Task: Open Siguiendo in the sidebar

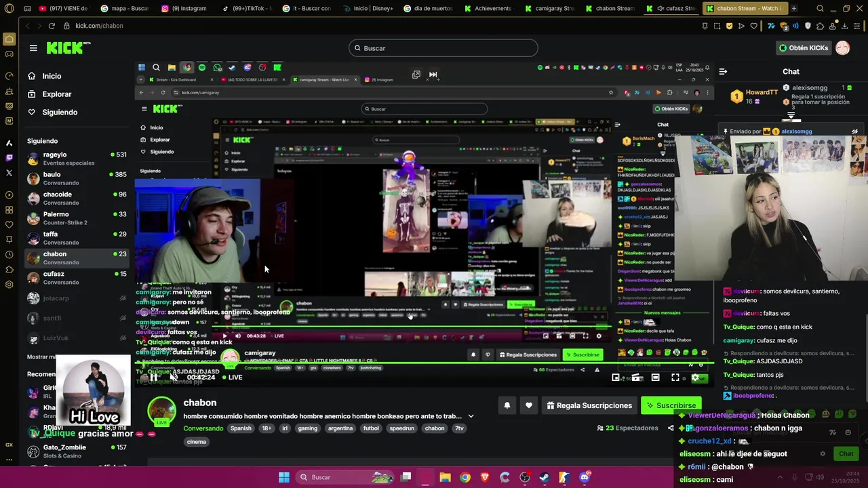Action: coord(60,112)
